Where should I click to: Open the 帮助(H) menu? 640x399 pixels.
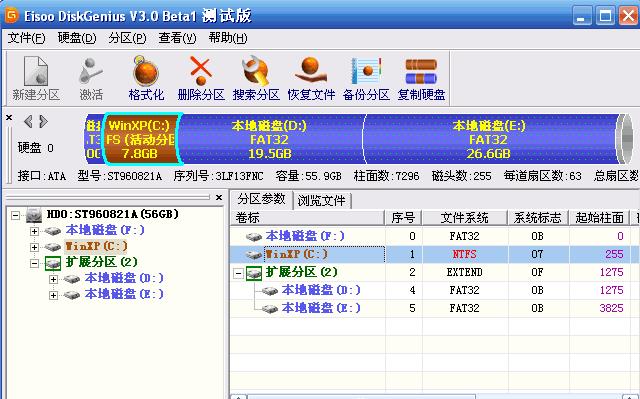(228, 38)
